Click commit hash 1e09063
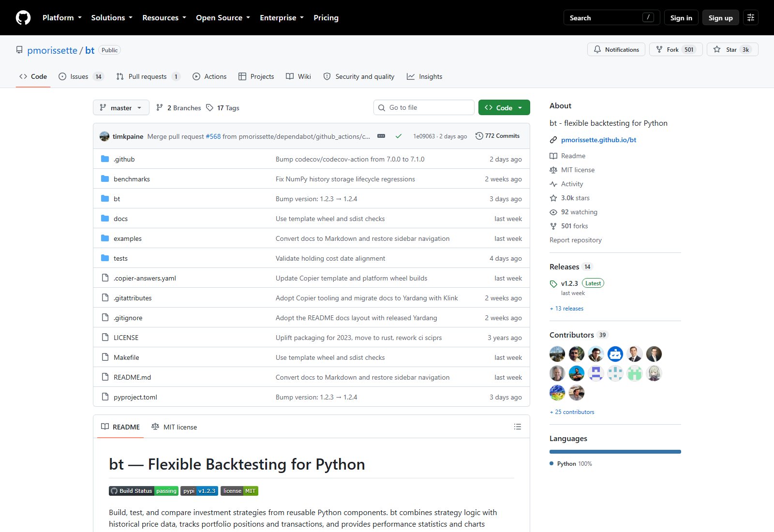The image size is (774, 532). click(424, 136)
